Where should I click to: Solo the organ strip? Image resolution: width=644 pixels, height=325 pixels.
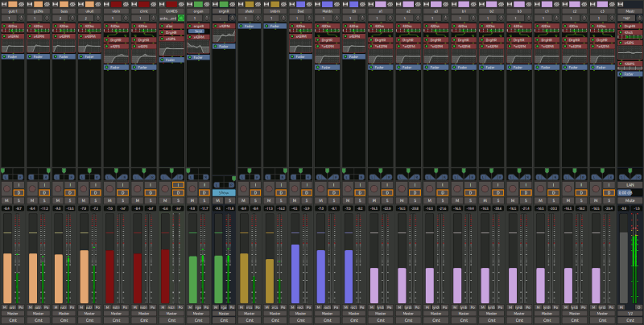[203, 200]
